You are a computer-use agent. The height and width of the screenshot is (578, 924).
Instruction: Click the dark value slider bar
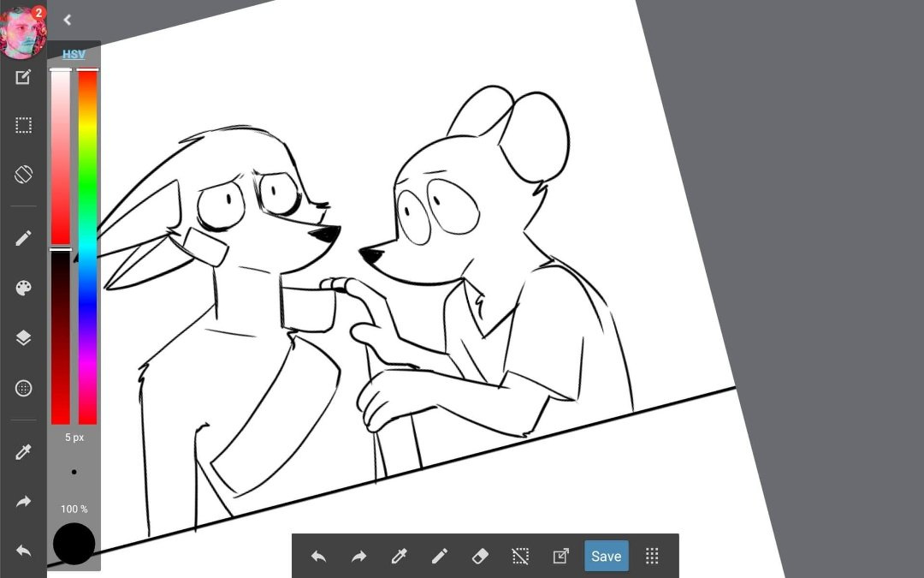(x=60, y=337)
